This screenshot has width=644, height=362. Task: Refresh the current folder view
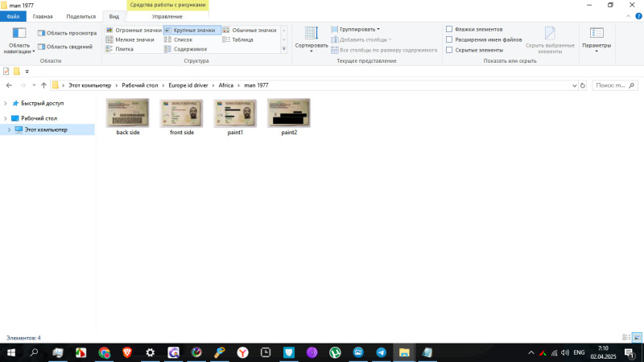[x=584, y=84]
